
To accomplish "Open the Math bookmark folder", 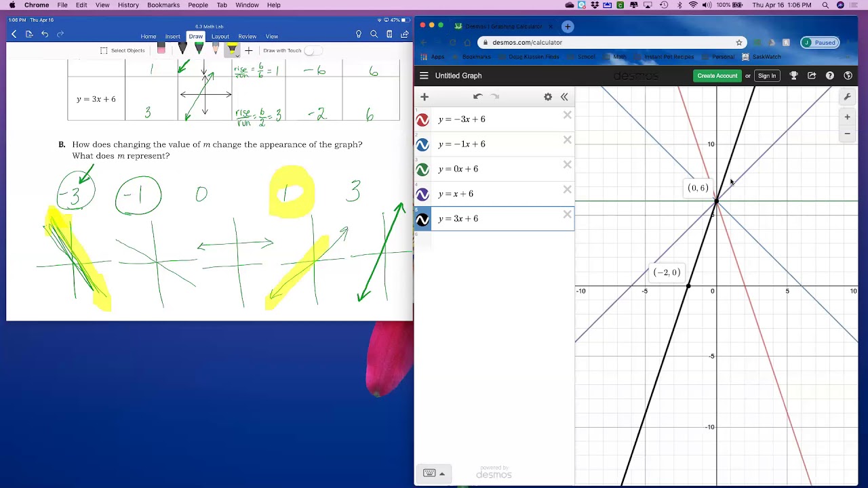I will [x=615, y=57].
